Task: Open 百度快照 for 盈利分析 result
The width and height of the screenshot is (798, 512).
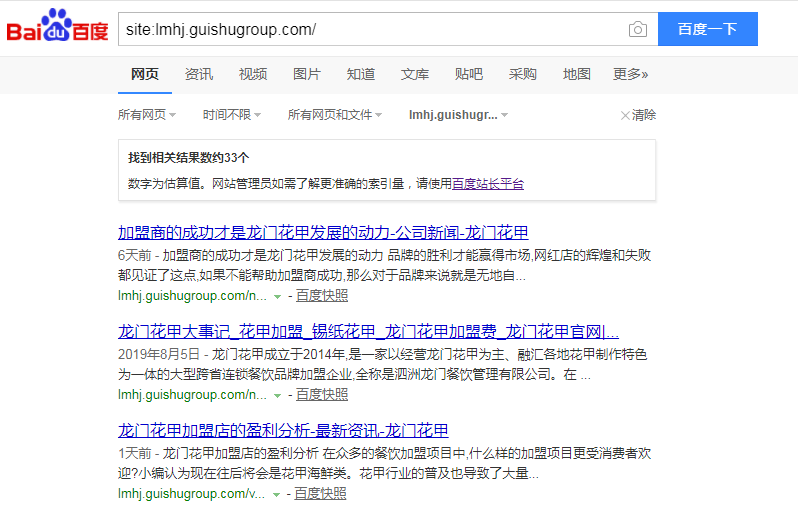Action: click(x=321, y=494)
